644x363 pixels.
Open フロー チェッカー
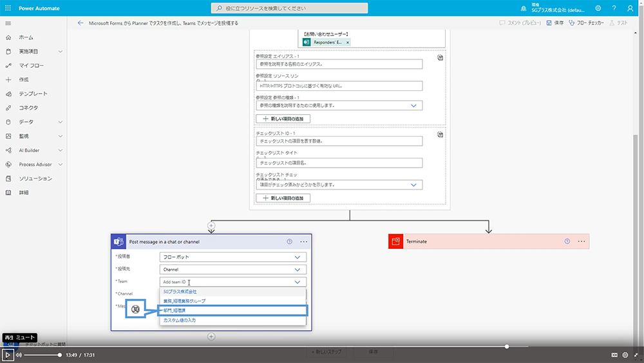(586, 23)
